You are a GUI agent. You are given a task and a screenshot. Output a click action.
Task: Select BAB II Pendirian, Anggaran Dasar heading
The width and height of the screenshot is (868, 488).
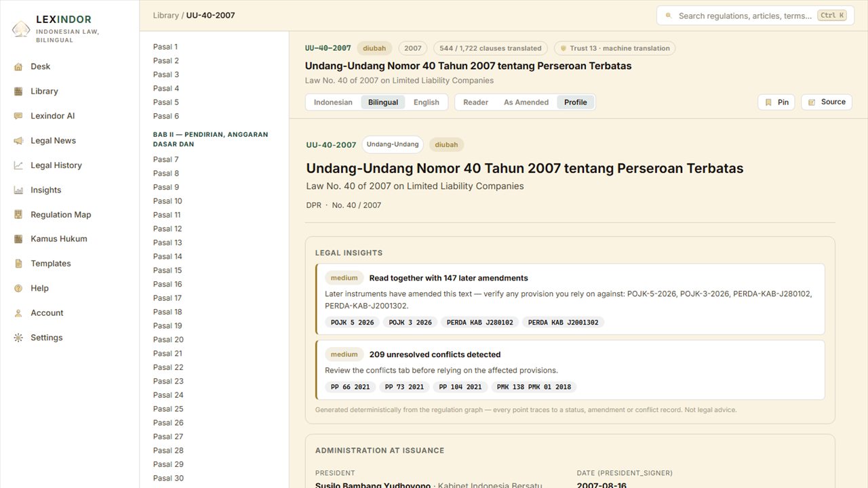point(211,139)
